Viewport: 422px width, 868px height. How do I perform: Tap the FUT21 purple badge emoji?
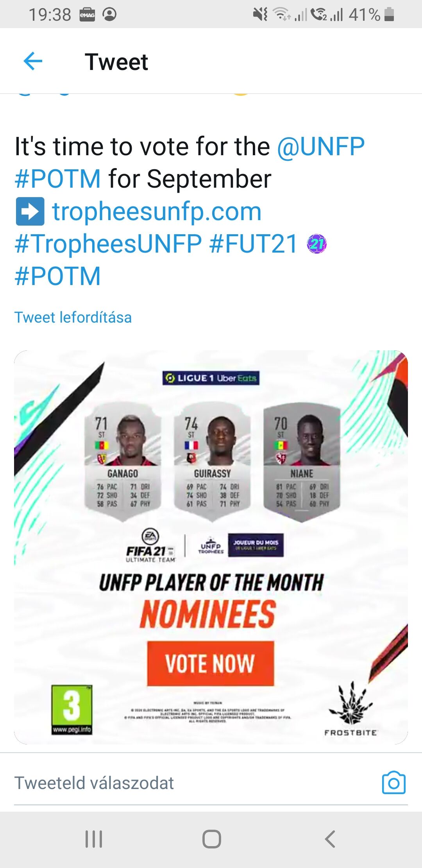point(317,244)
